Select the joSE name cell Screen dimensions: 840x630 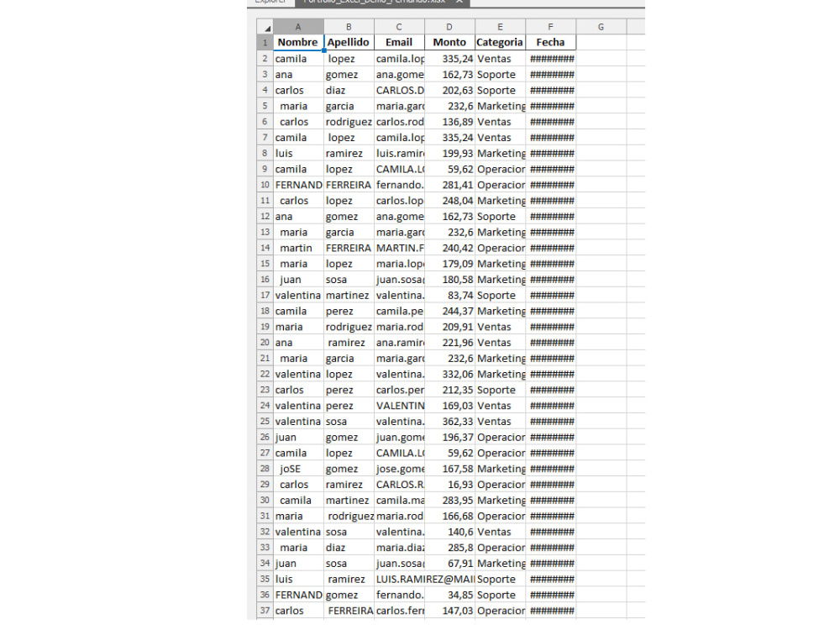click(x=298, y=469)
